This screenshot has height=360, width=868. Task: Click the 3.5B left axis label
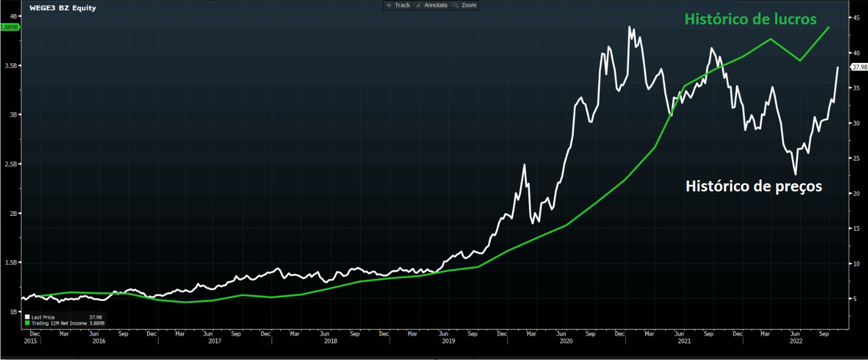coord(12,66)
